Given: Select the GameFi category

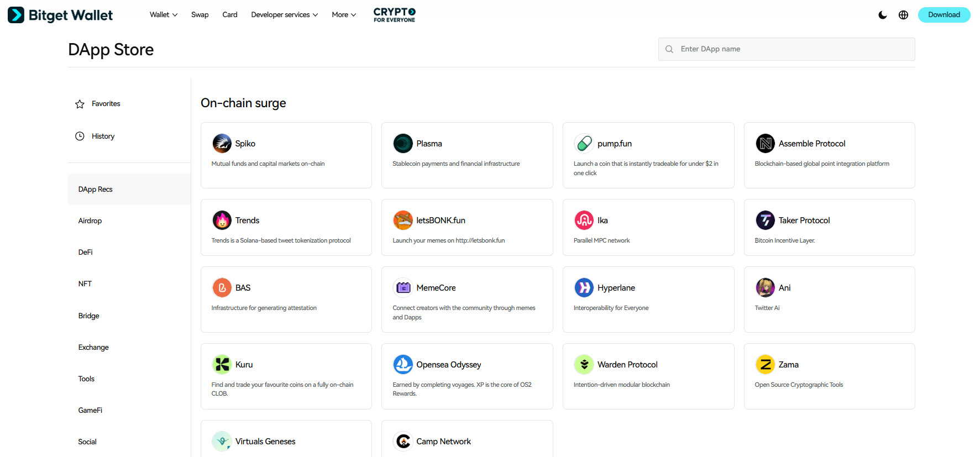Looking at the screenshot, I should 90,411.
